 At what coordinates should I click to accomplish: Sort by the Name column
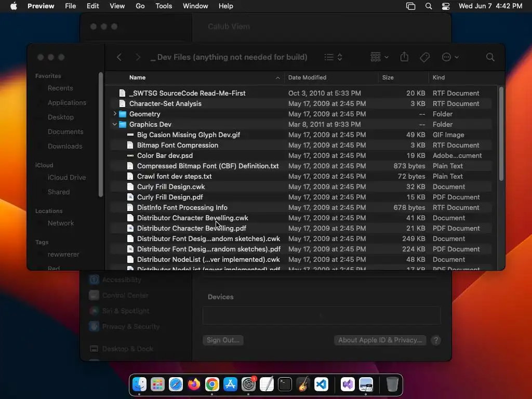point(195,77)
